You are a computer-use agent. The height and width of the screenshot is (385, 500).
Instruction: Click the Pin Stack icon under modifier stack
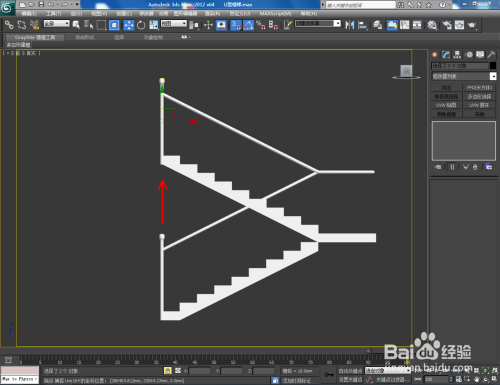coord(437,167)
